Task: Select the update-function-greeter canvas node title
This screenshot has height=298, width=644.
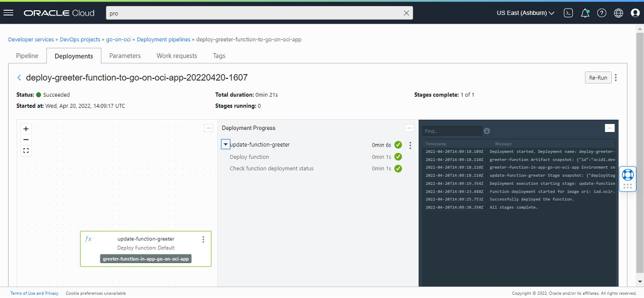Action: click(146, 239)
